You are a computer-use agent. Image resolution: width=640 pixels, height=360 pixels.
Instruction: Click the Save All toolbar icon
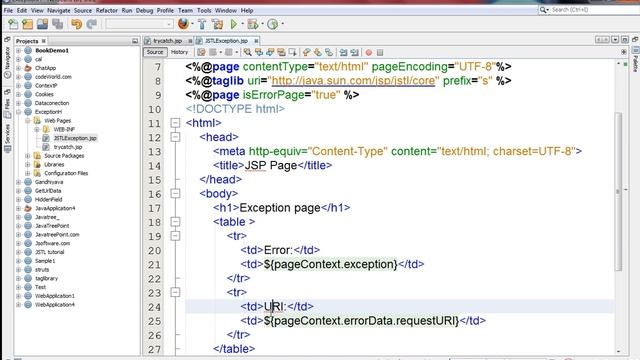tap(58, 24)
